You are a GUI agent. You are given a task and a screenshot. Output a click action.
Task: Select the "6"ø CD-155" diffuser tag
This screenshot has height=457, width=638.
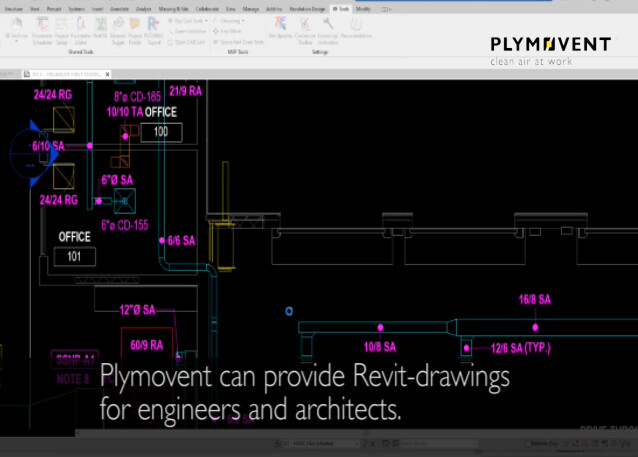125,225
